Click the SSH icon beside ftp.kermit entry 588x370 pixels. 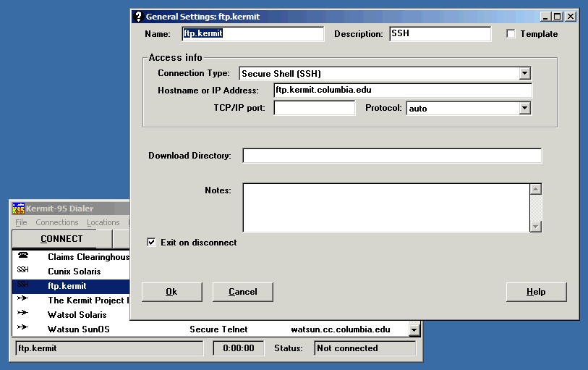[22, 285]
